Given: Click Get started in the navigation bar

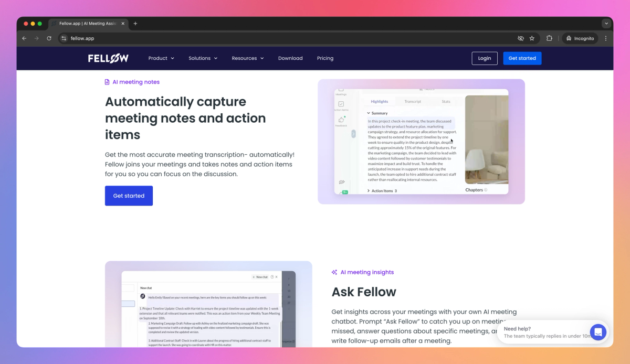Looking at the screenshot, I should [522, 58].
